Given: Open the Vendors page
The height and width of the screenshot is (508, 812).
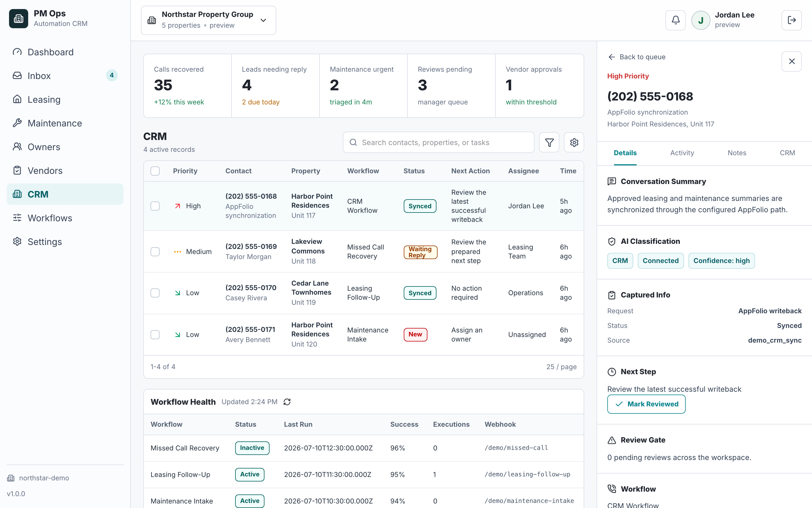Looking at the screenshot, I should point(65,170).
